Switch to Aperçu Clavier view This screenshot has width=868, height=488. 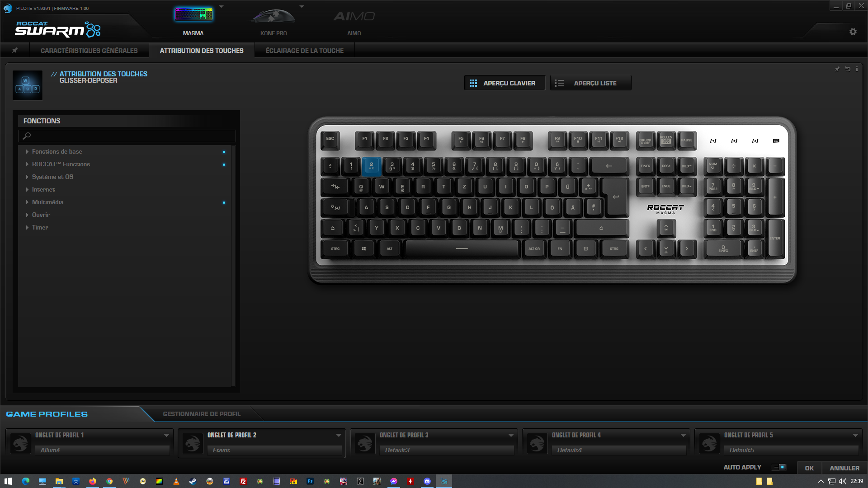pos(505,83)
